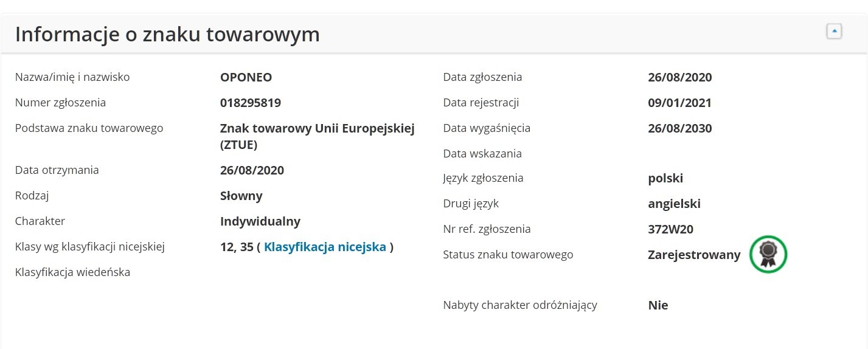Screen dimensions: 868x349
Task: Click the 'Data wskazania' label
Action: pyautogui.click(x=482, y=154)
